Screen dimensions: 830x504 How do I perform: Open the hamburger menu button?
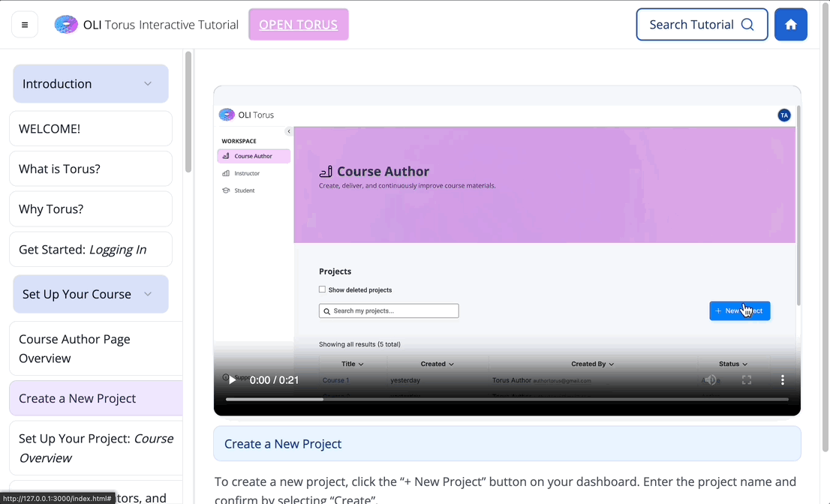coord(24,25)
